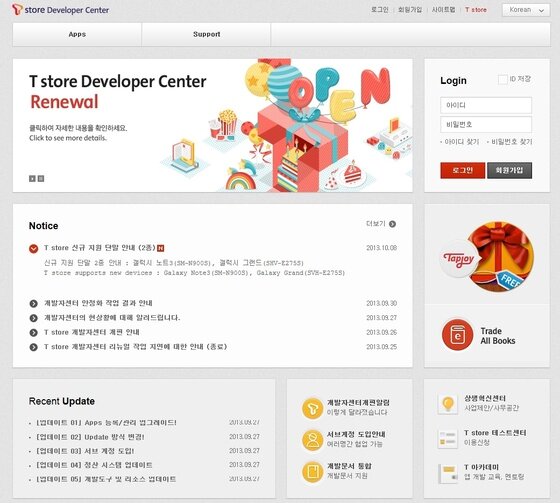The width and height of the screenshot is (560, 503).
Task: Click the T 아카데미 icon
Action: point(448,473)
